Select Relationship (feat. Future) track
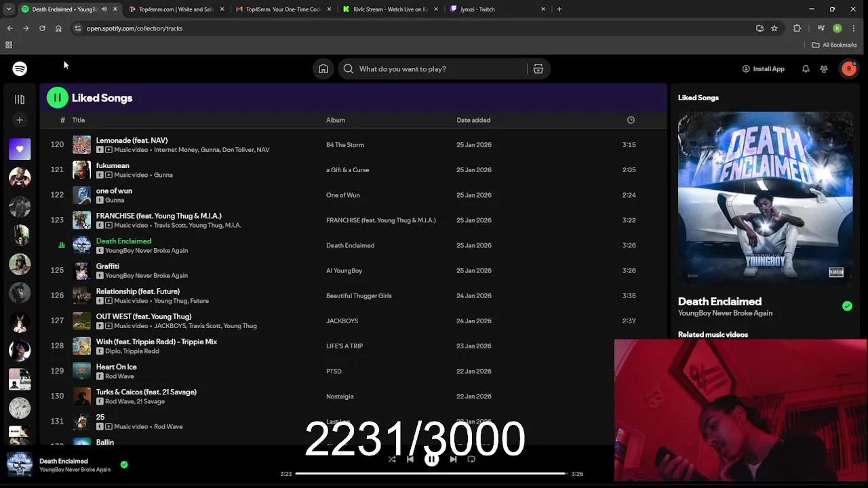 click(138, 291)
